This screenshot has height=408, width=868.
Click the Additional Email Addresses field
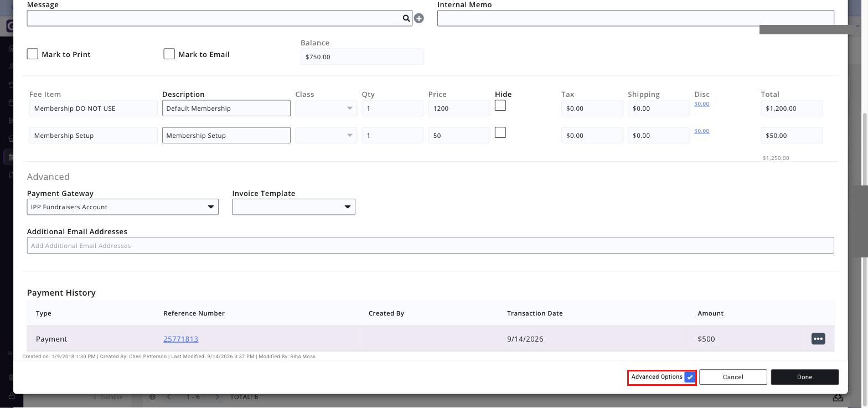coord(430,246)
